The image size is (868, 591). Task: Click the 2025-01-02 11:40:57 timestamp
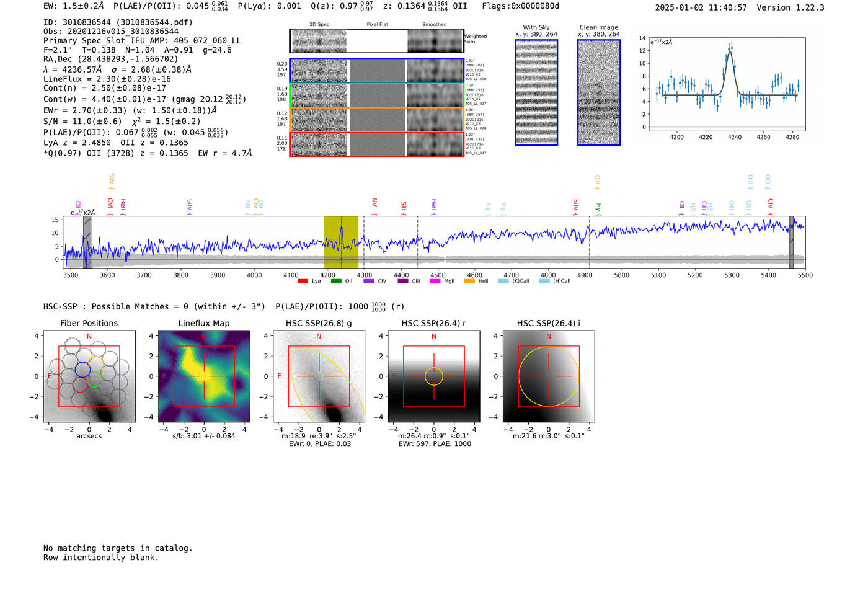point(701,7)
